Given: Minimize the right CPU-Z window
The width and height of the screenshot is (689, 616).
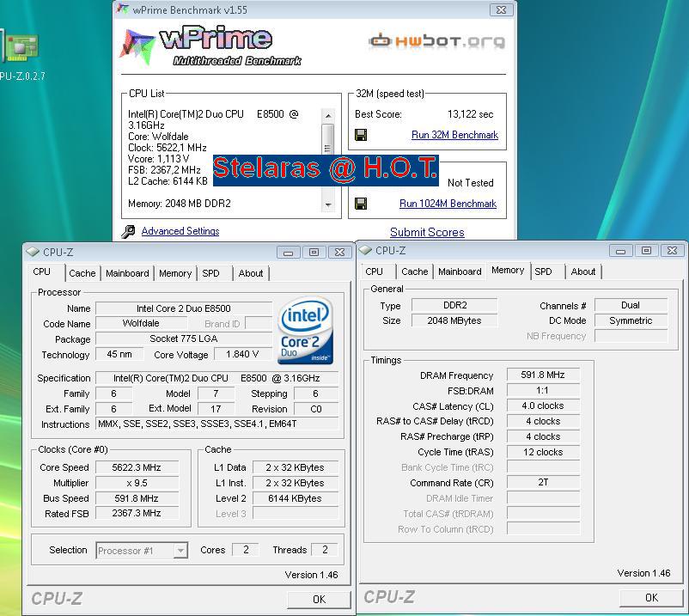Looking at the screenshot, I should pos(621,251).
